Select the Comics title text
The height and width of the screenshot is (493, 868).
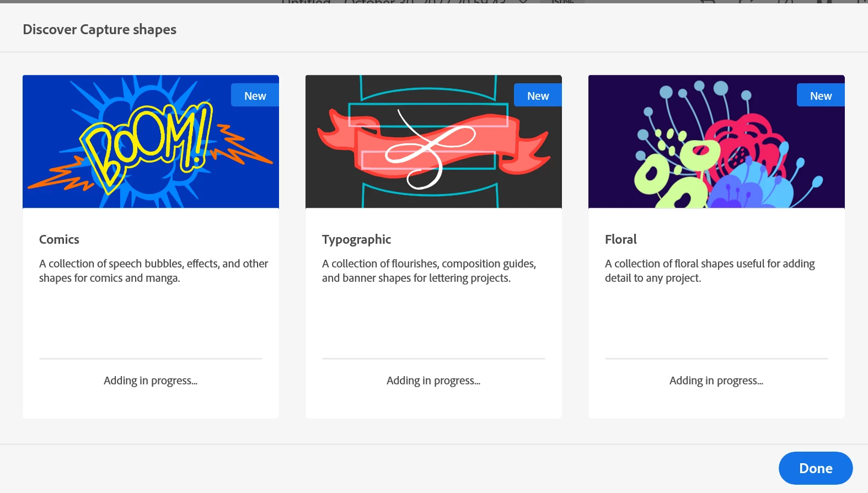tap(59, 239)
